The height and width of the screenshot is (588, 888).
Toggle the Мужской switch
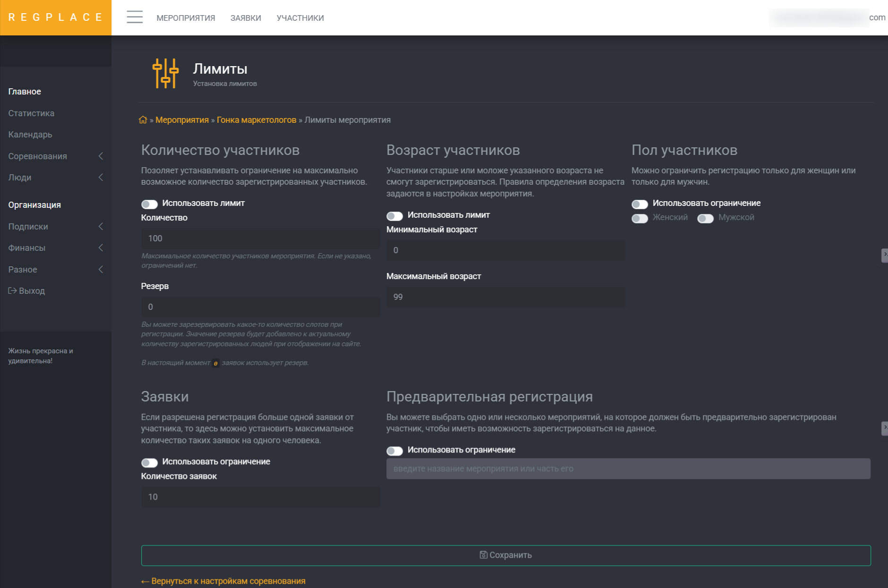point(705,218)
